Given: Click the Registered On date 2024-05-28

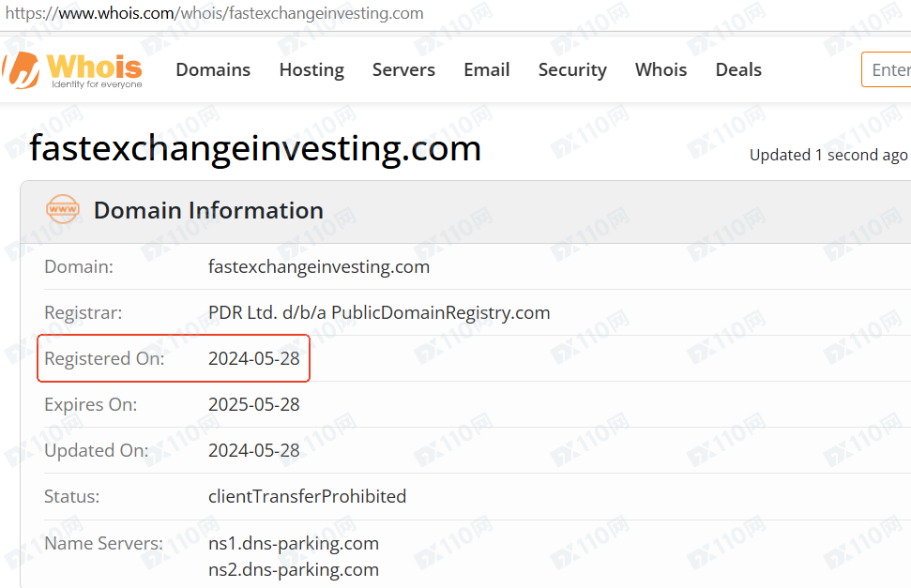Looking at the screenshot, I should tap(254, 358).
